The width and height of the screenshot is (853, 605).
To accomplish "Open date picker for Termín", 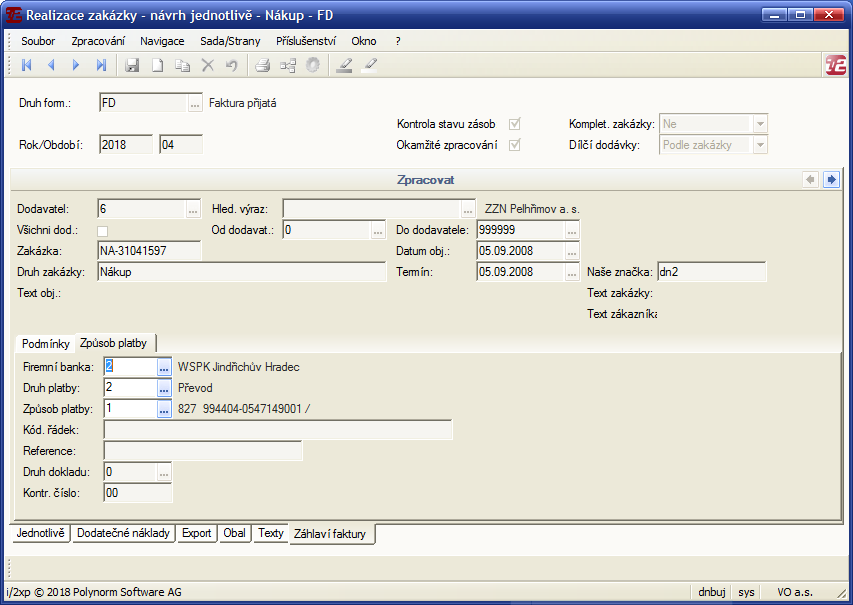I will tap(572, 272).
